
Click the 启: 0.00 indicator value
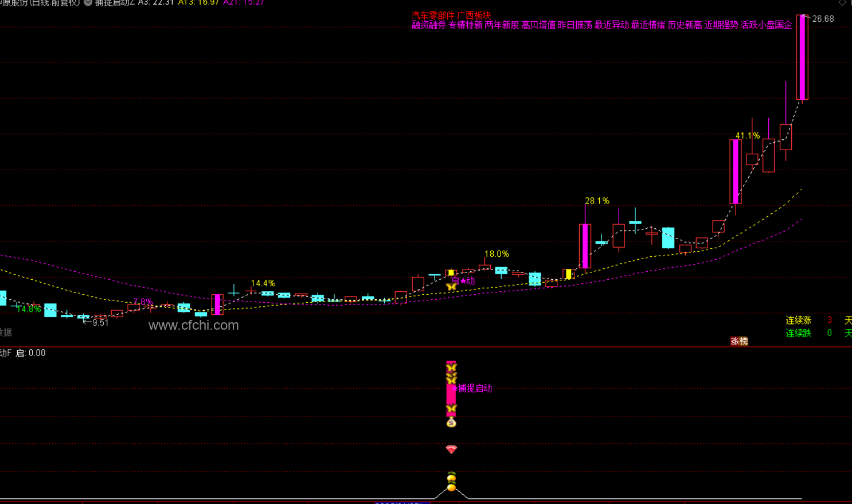click(30, 353)
